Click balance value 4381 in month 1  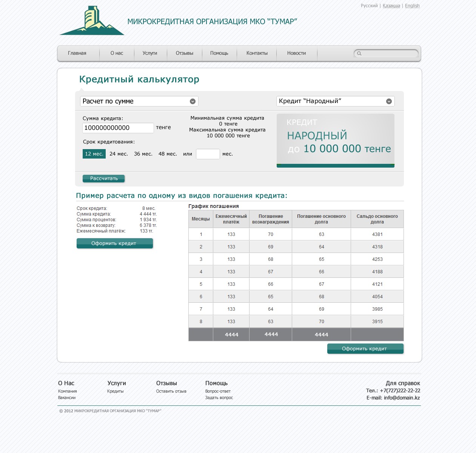(x=377, y=234)
